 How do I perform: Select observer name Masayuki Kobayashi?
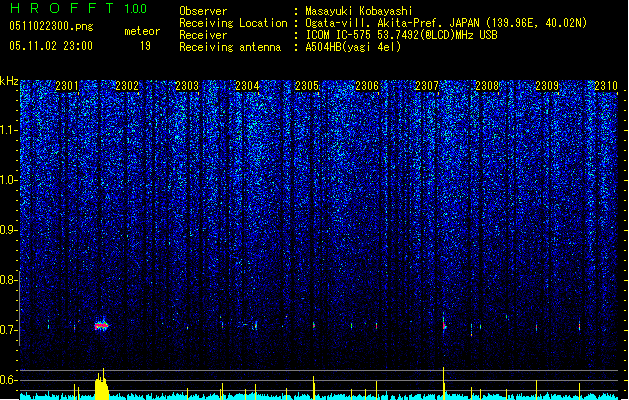(359, 11)
